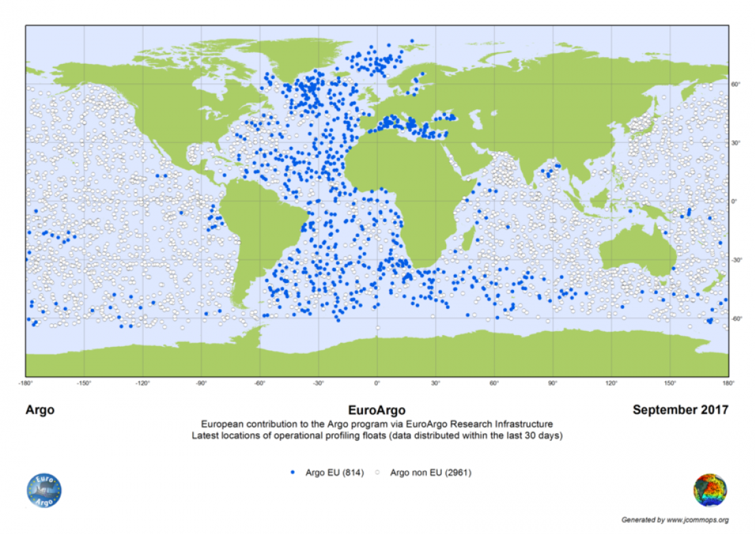Click the -60° longitude axis label
Image resolution: width=756 pixels, height=535 pixels.
click(x=260, y=383)
